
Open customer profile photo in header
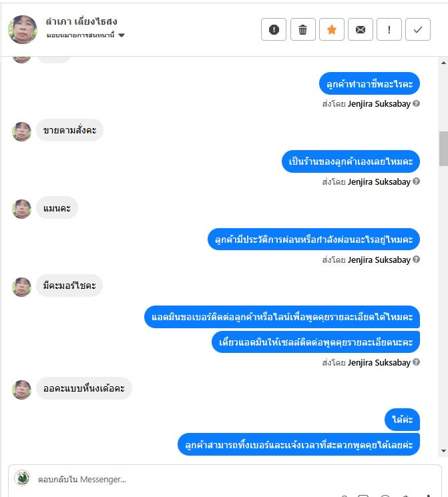pyautogui.click(x=23, y=29)
